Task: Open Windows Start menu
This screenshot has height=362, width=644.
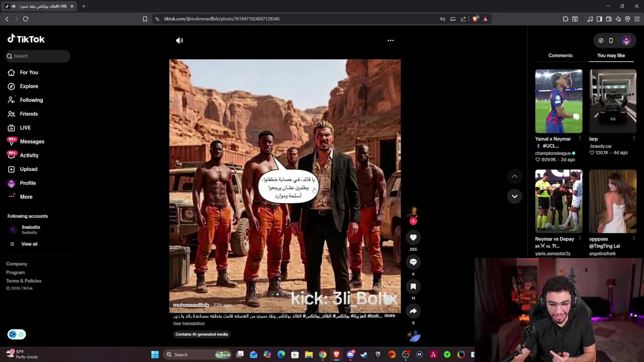Action: 155,354
